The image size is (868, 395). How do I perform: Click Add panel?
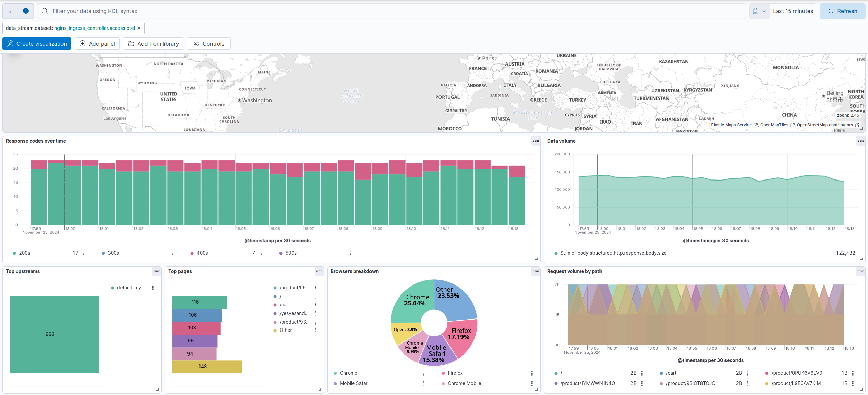[x=97, y=44]
